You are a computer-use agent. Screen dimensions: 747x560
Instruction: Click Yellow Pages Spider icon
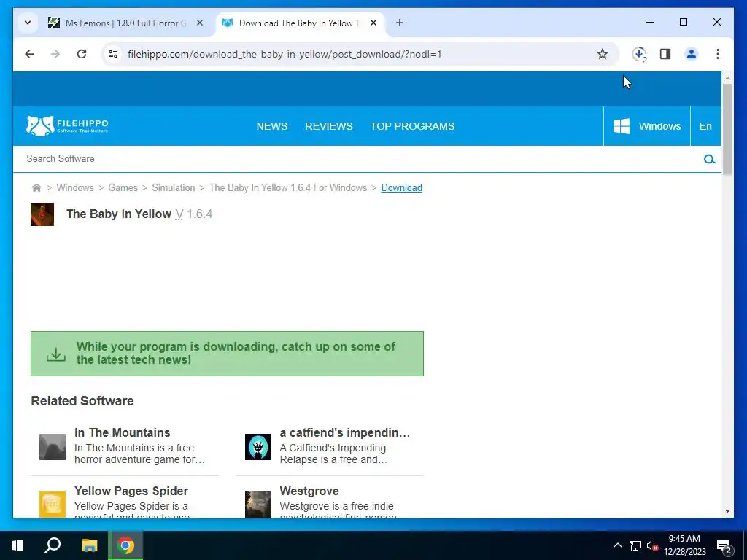click(53, 505)
